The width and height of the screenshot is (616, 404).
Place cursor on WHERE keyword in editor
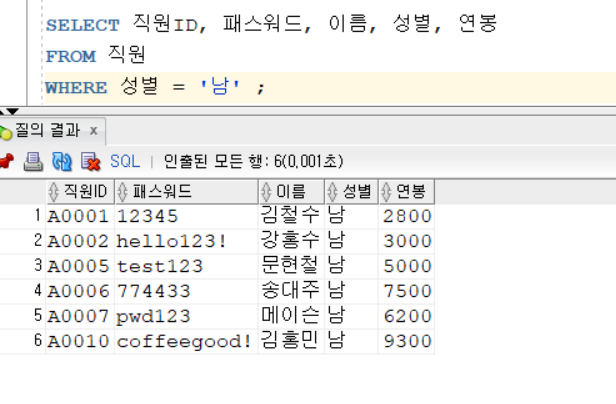(76, 87)
